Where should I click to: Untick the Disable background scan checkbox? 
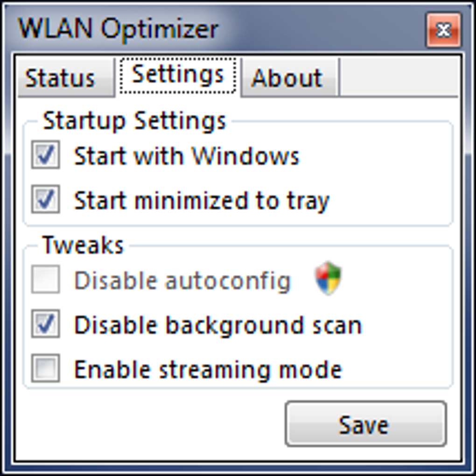[46, 323]
